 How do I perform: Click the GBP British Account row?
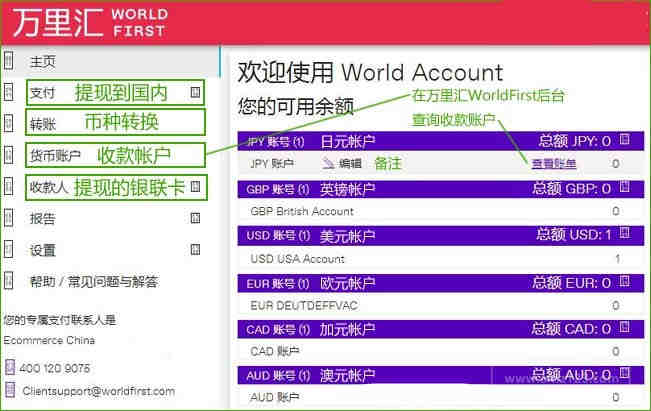point(441,211)
